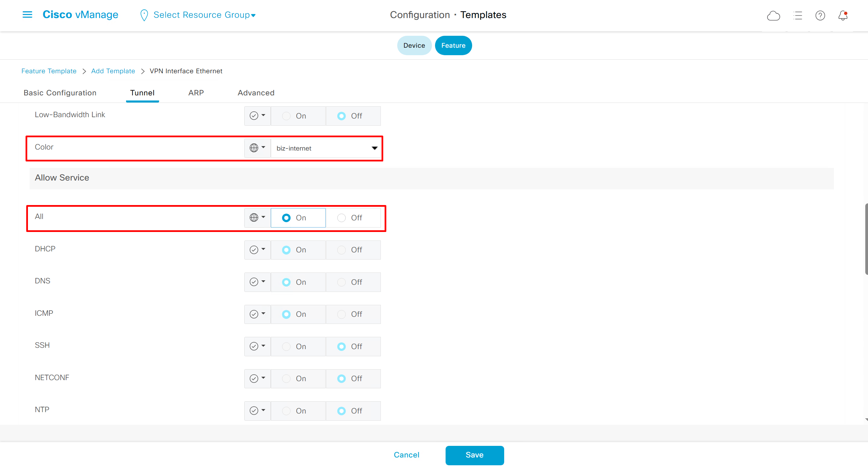Click globe scope icon for Color
The image size is (868, 468).
[254, 148]
